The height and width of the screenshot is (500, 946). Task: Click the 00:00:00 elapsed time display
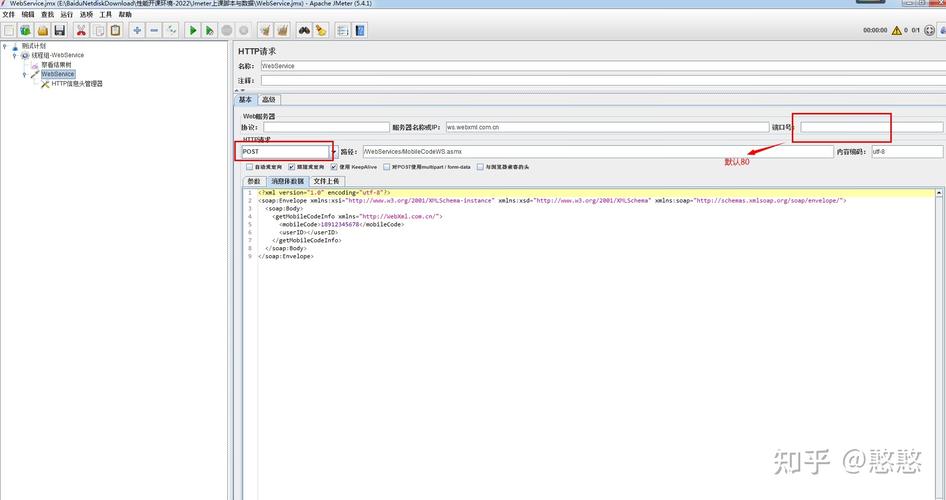pos(875,30)
